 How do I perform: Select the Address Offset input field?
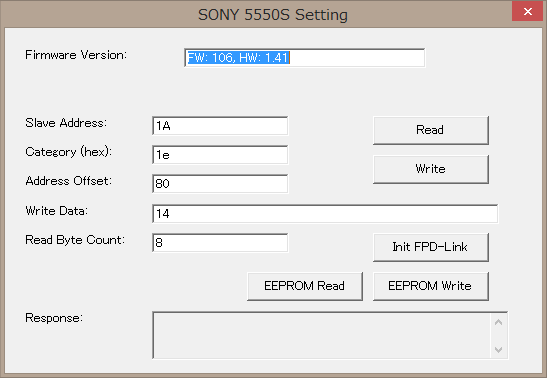click(x=220, y=184)
